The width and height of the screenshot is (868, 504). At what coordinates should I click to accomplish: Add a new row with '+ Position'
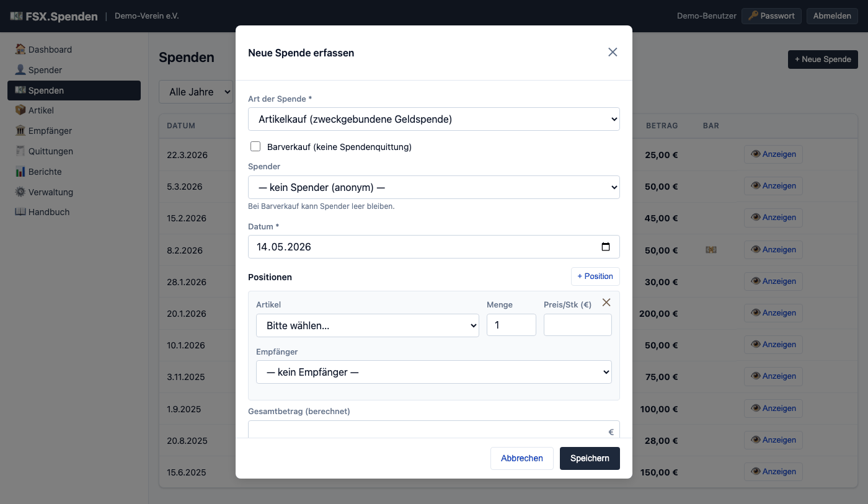pyautogui.click(x=595, y=276)
